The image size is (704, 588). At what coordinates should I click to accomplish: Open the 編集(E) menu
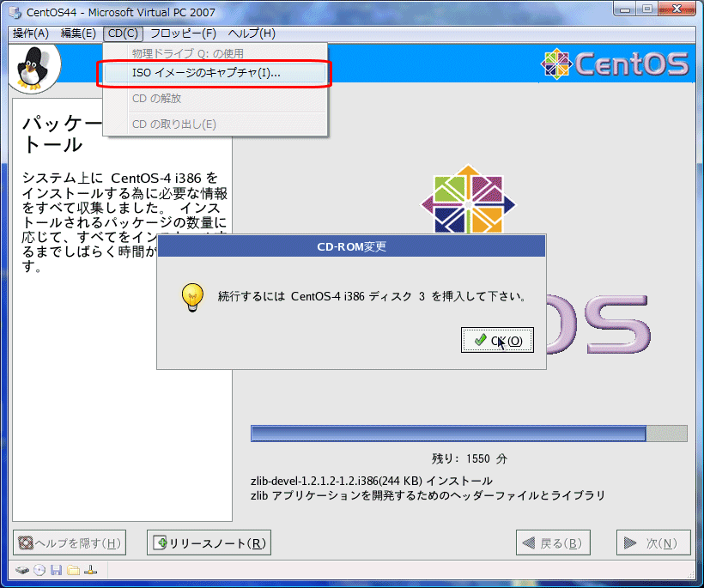tap(78, 33)
